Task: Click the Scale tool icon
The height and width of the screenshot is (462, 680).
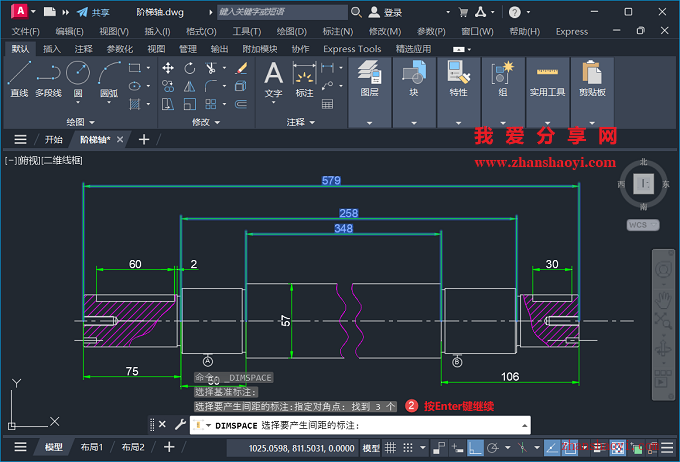Action: 190,104
